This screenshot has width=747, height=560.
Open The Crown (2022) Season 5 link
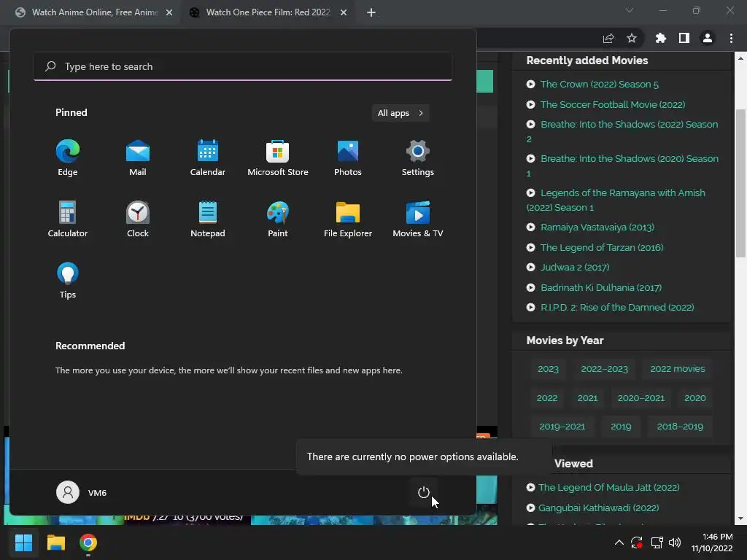pos(600,85)
